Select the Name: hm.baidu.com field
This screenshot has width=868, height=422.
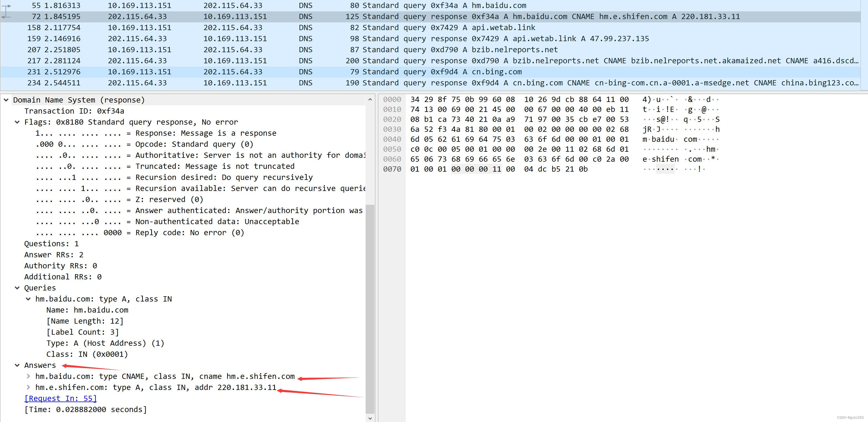pos(87,310)
